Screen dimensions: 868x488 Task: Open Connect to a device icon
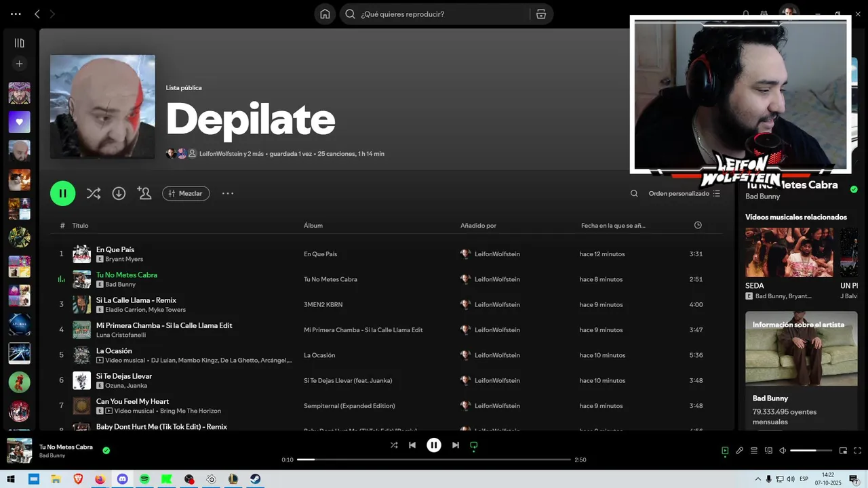pos(768,451)
